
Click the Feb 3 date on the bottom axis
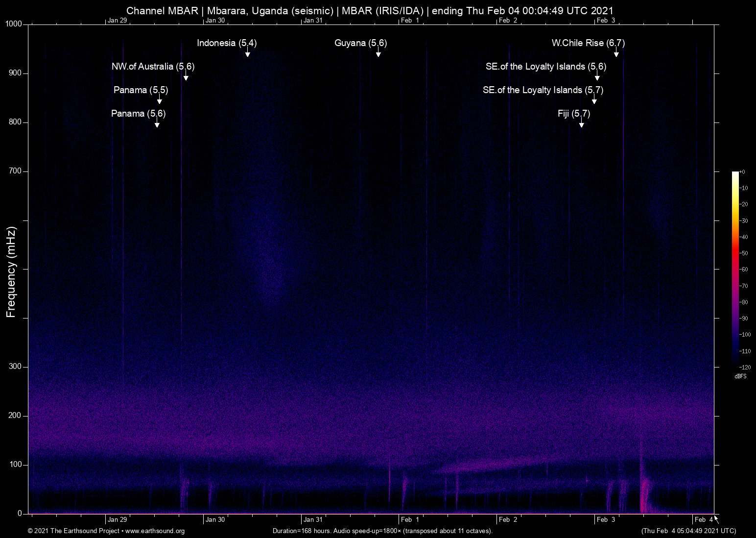point(606,520)
